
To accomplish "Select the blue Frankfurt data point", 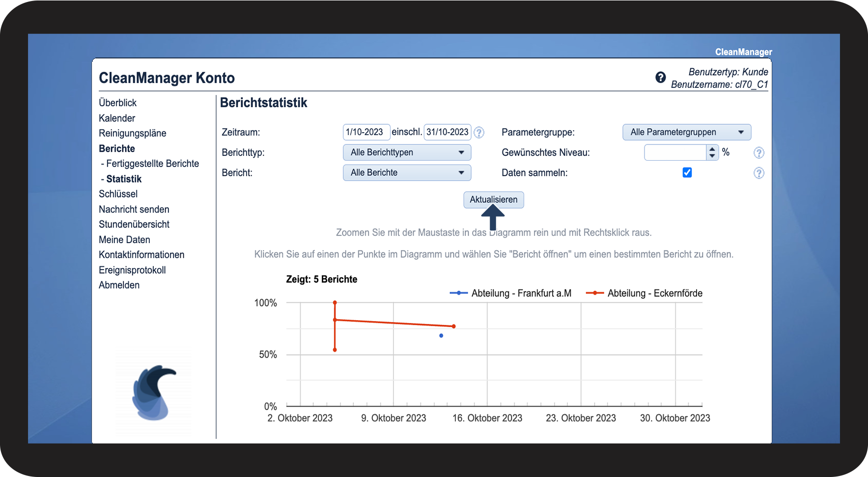I will [x=441, y=336].
